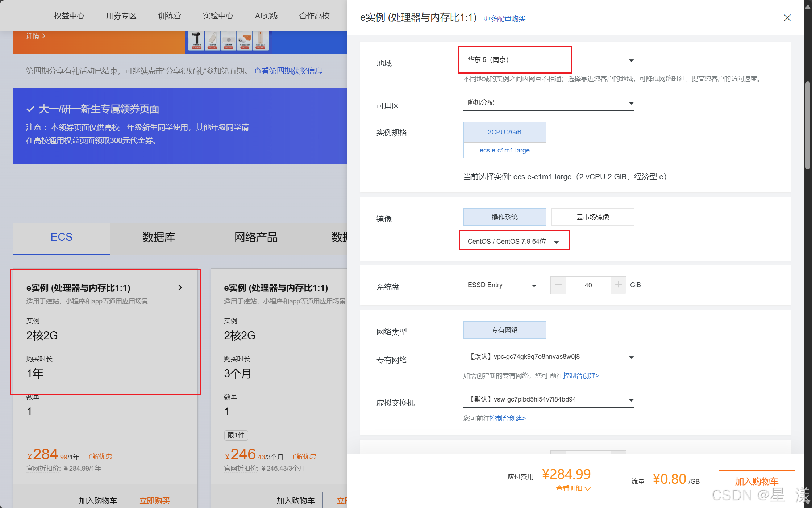
Task: Open the 权益中心 nav item
Action: (69, 16)
